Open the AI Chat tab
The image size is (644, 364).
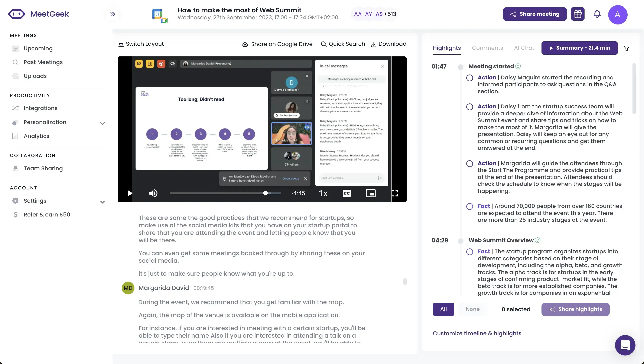[524, 48]
